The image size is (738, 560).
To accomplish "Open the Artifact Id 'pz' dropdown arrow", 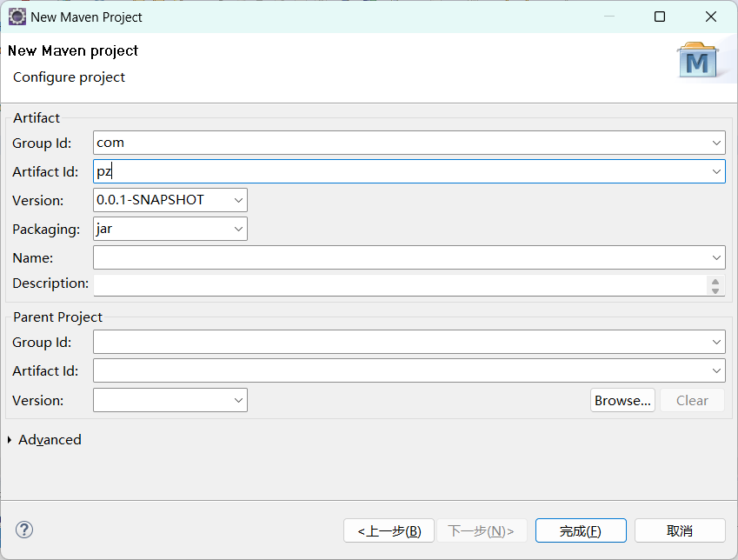I will pyautogui.click(x=716, y=171).
